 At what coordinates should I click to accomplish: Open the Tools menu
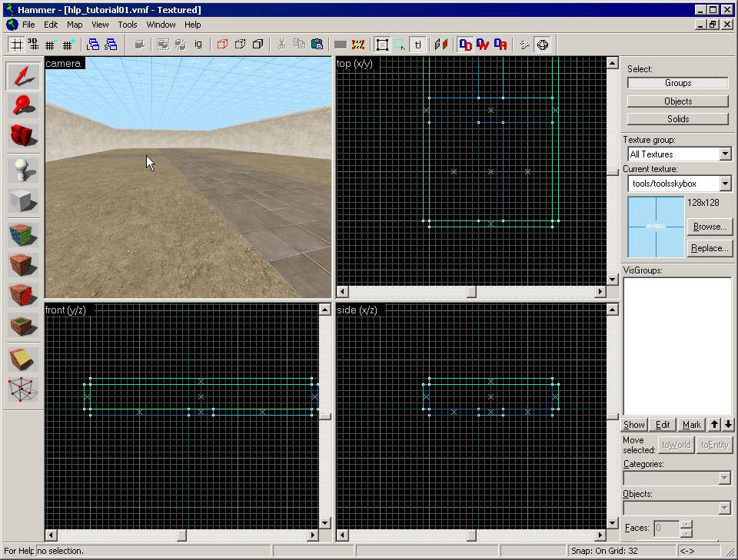point(127,25)
